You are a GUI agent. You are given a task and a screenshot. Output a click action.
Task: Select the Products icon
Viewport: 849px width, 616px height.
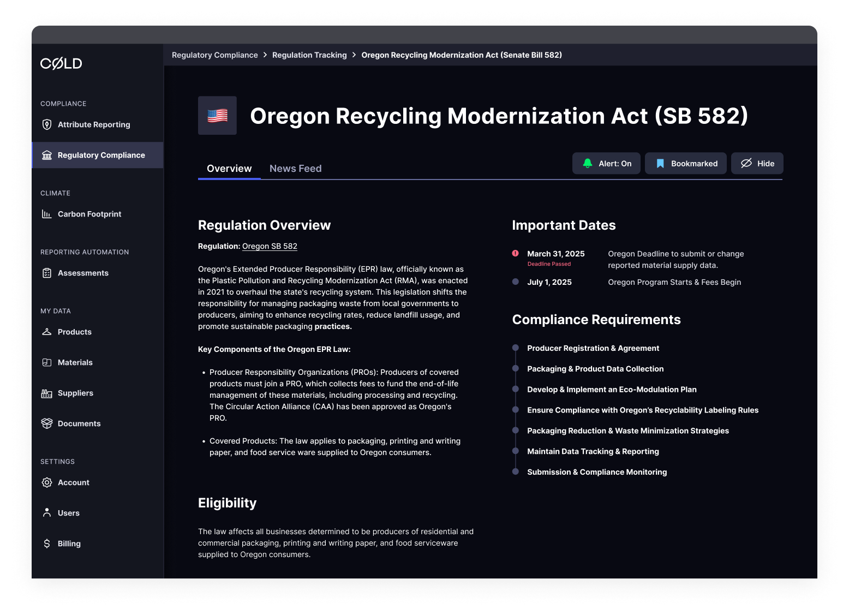click(47, 332)
